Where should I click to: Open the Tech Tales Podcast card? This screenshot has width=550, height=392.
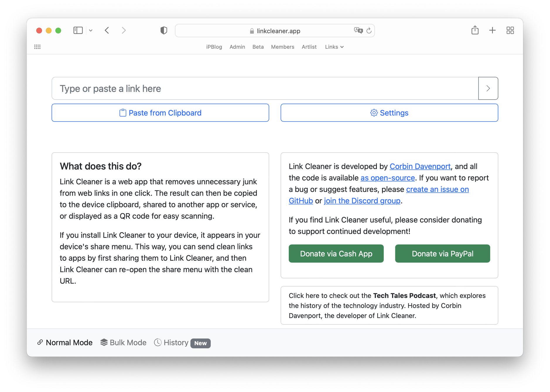pos(389,305)
